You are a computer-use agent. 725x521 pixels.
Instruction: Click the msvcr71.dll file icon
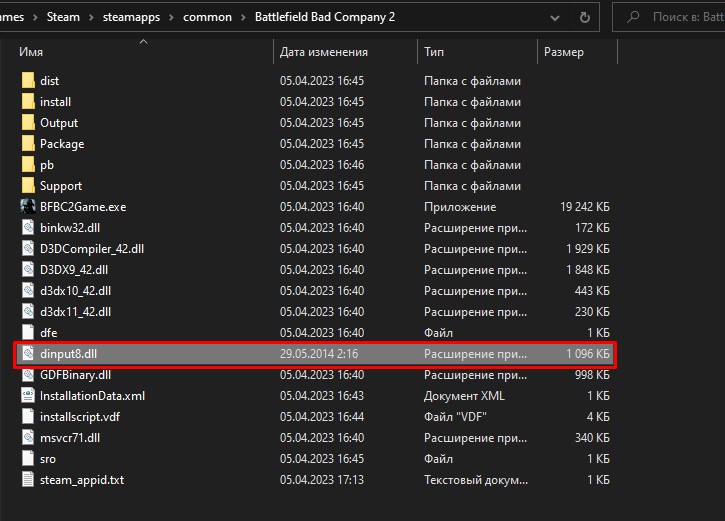click(28, 438)
